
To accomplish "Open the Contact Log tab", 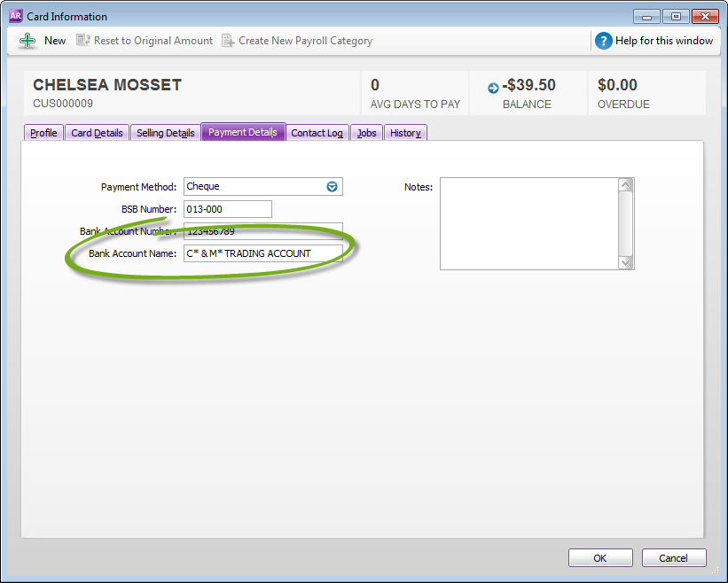I will click(x=317, y=133).
